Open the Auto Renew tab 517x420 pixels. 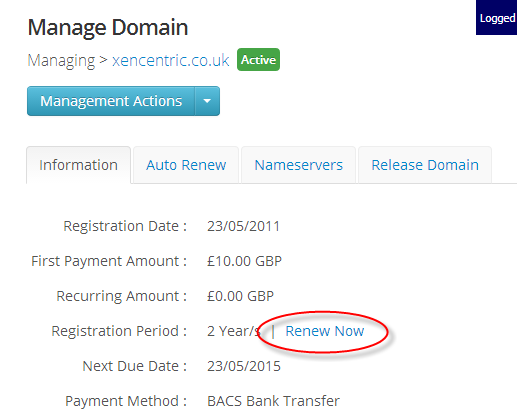click(186, 165)
